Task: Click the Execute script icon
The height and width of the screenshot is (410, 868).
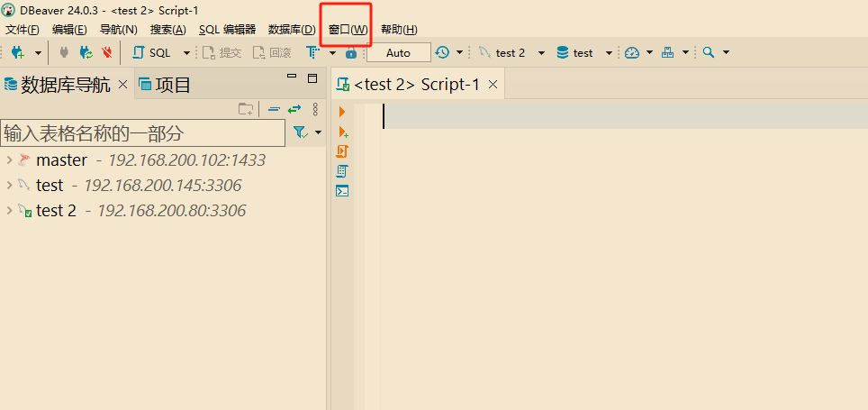Action: click(x=342, y=151)
